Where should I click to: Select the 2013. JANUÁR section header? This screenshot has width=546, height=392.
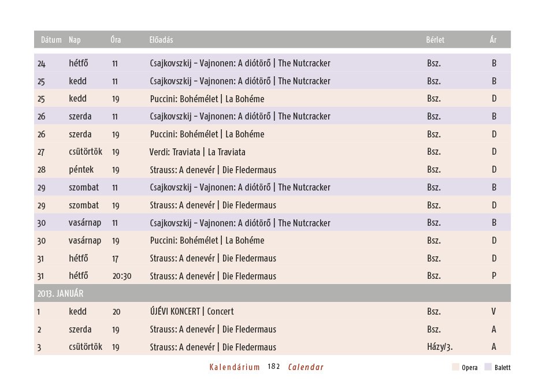61,293
